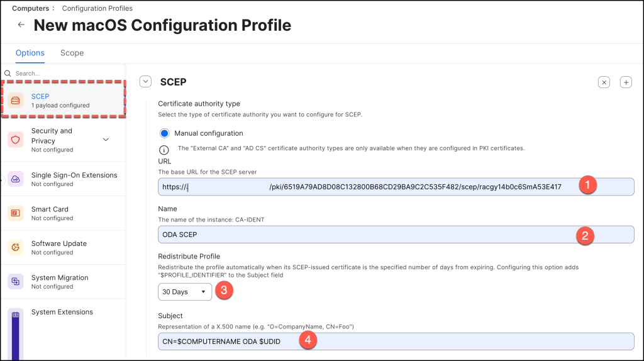
Task: Click the info icon under Manual configuration
Action: point(164,149)
